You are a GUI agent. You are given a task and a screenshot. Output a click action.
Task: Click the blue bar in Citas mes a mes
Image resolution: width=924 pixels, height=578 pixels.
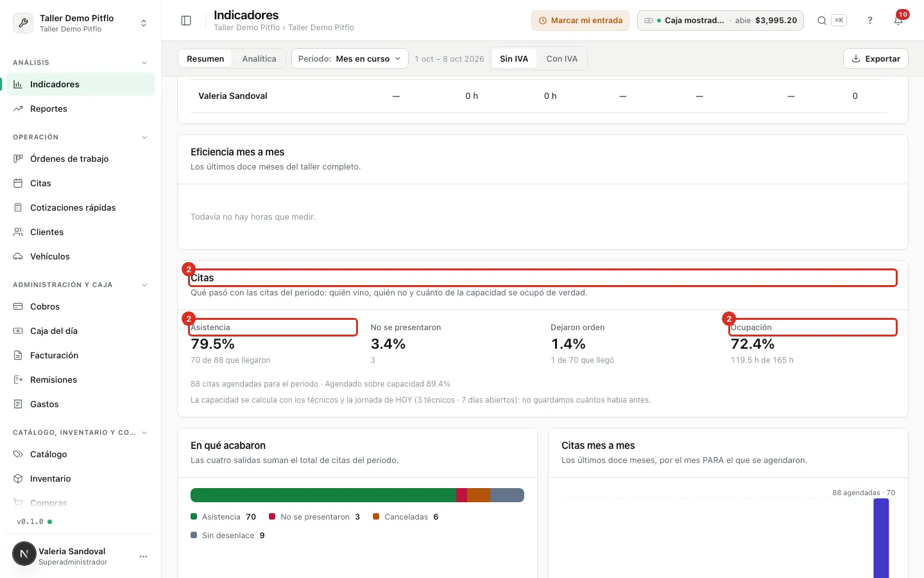point(881,538)
